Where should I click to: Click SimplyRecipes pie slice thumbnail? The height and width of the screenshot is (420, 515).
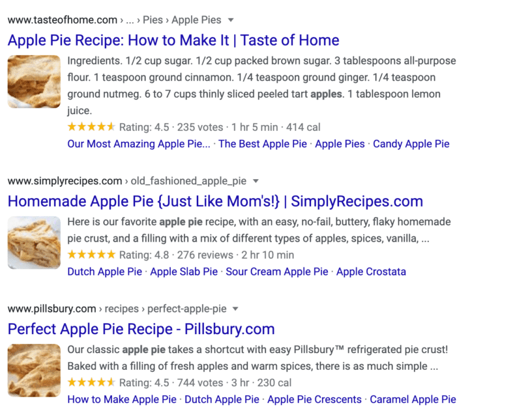click(34, 242)
